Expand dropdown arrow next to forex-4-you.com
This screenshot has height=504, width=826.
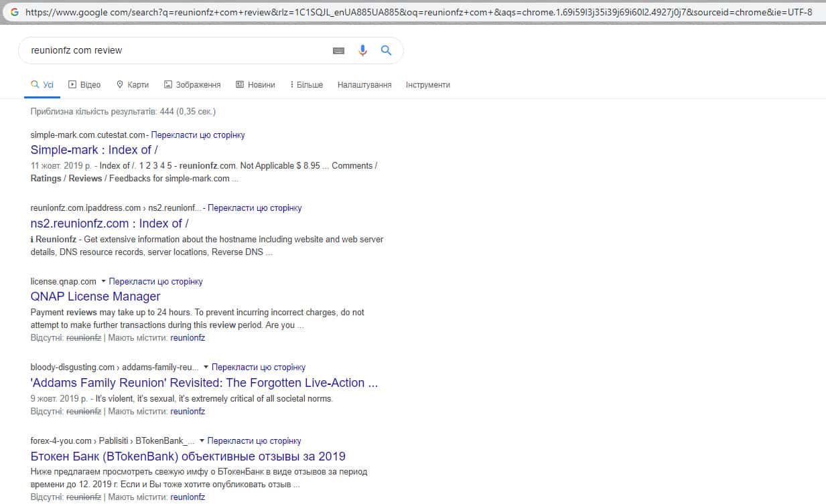pos(202,441)
